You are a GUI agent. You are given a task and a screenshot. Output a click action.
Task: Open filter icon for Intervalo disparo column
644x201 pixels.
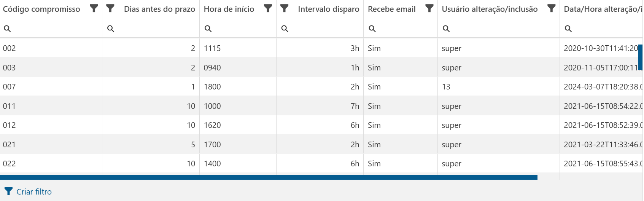[284, 8]
